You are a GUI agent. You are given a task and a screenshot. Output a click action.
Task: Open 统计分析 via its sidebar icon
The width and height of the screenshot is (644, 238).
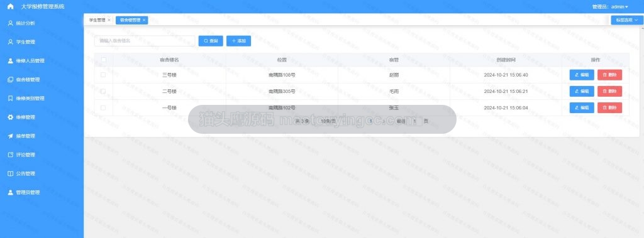(x=11, y=23)
